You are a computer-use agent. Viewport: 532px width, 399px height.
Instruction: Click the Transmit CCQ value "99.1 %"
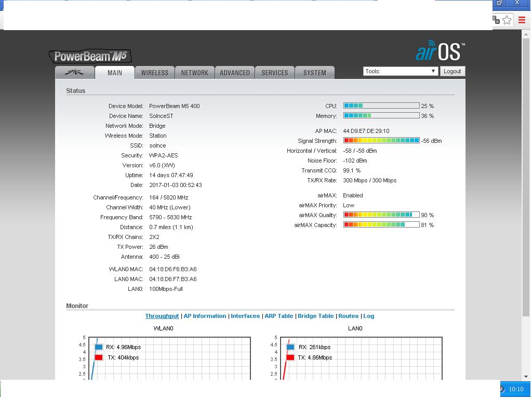click(352, 170)
